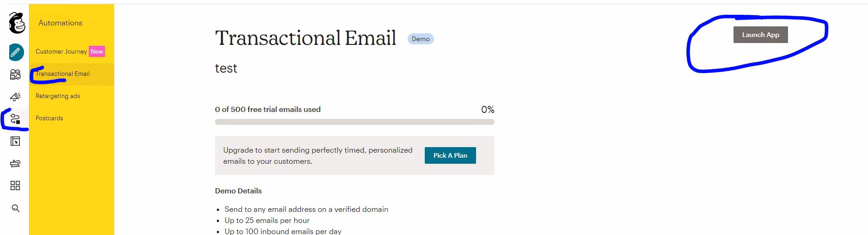Go to Campaigns megaphone icon
The width and height of the screenshot is (868, 235).
15,96
